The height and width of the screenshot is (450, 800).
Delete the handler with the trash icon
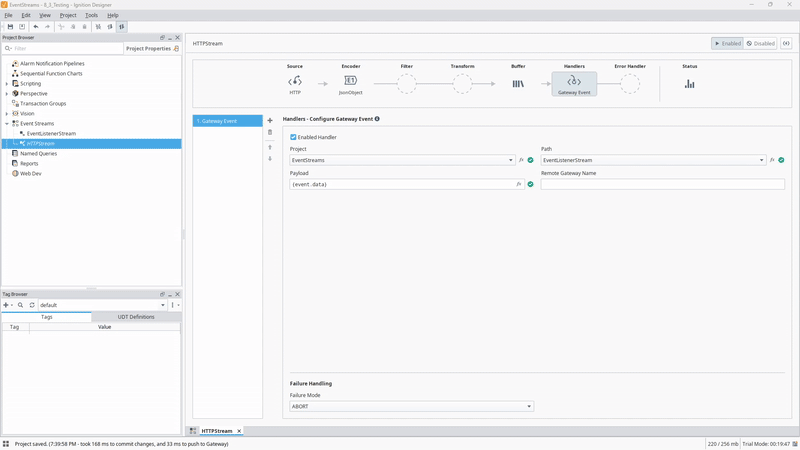tap(270, 132)
